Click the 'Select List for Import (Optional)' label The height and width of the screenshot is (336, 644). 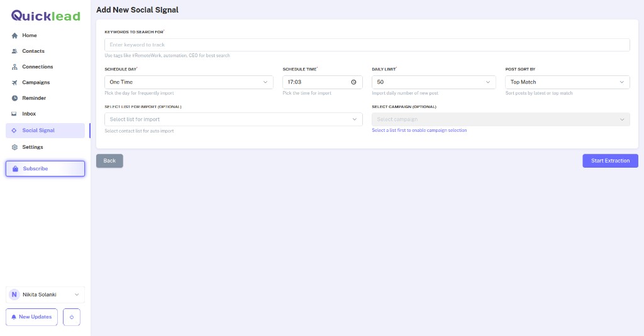143,107
